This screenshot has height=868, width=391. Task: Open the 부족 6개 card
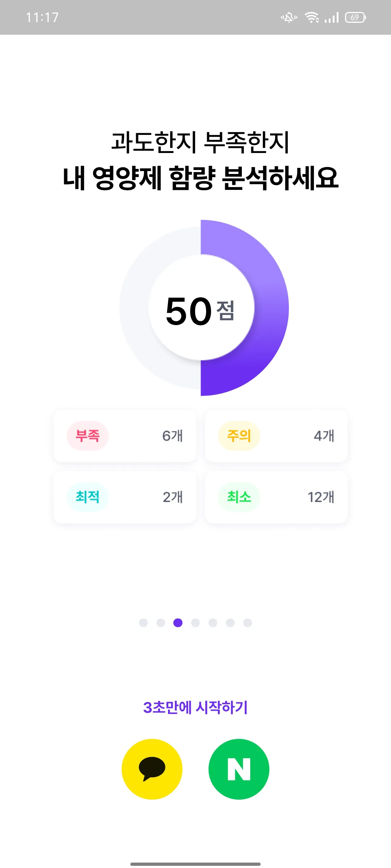(125, 436)
